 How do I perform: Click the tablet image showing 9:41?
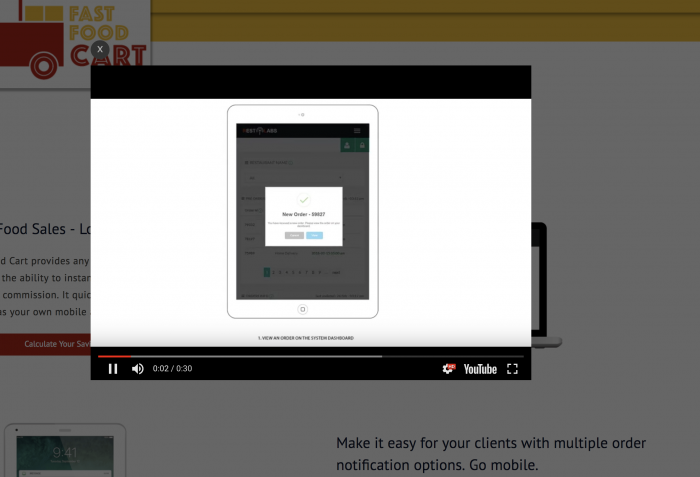[x=65, y=450]
